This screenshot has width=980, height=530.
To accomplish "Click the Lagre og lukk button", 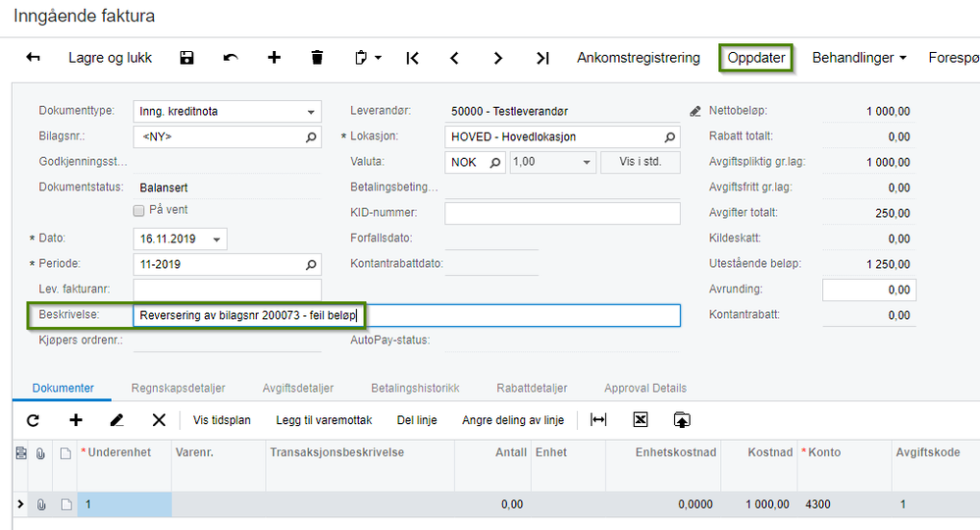I will 110,58.
